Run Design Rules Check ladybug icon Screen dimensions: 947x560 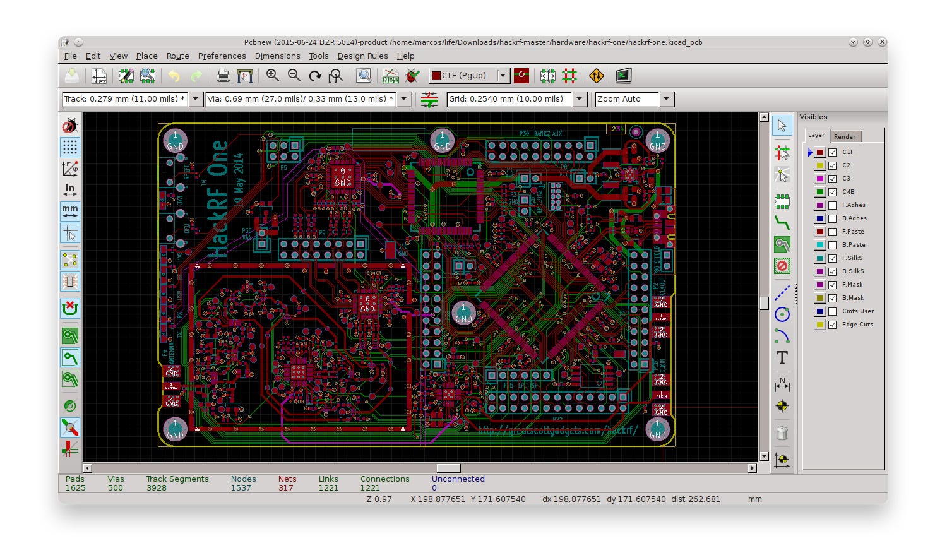[412, 76]
